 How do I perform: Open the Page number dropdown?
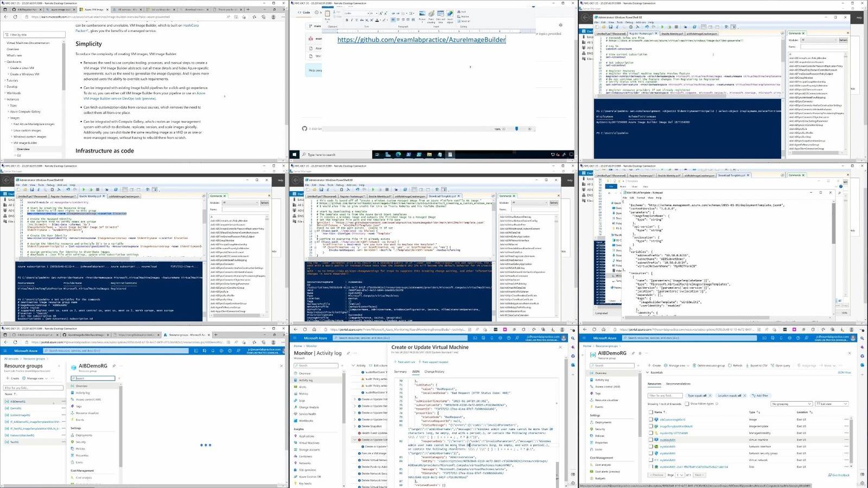tap(680, 475)
